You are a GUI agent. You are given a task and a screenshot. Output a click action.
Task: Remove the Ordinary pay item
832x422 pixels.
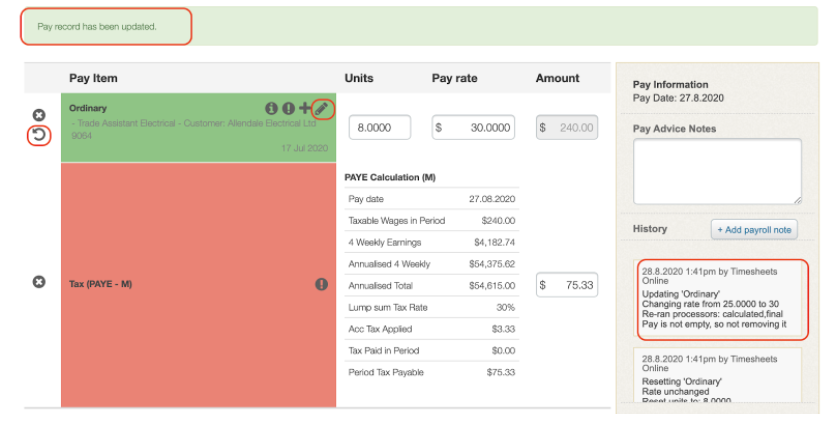coord(39,115)
